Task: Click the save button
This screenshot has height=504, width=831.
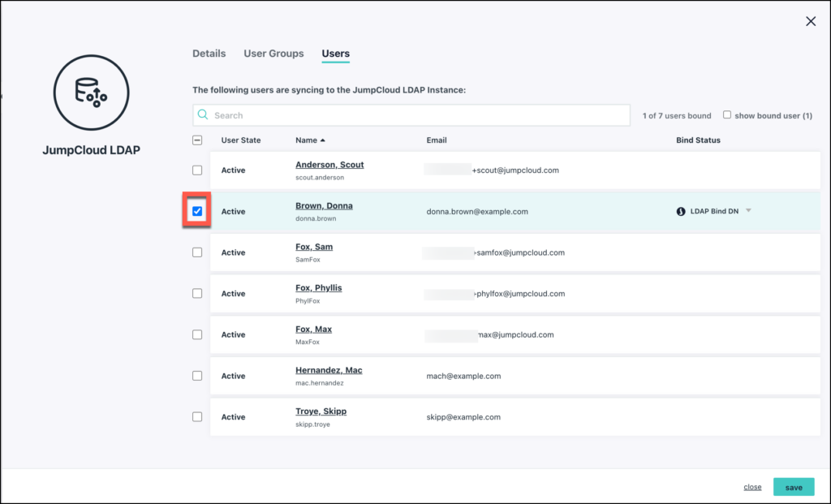Action: click(794, 486)
